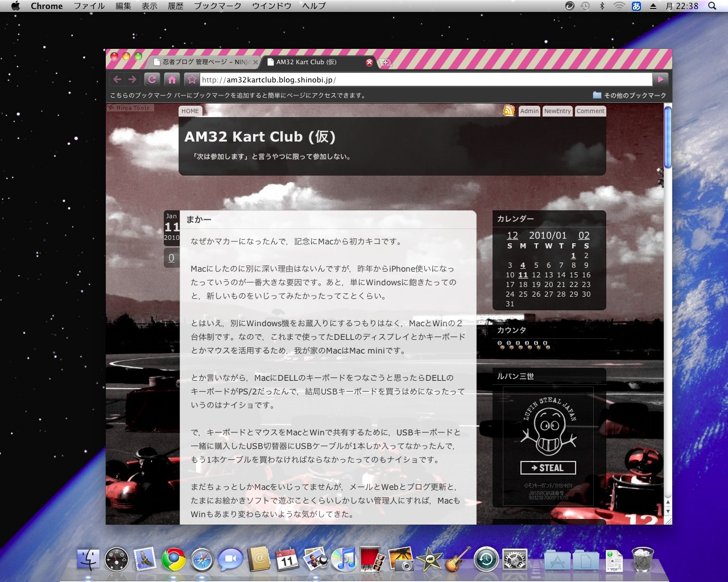The height and width of the screenshot is (582, 728).
Task: Open the Comment link in blog header
Action: point(590,111)
